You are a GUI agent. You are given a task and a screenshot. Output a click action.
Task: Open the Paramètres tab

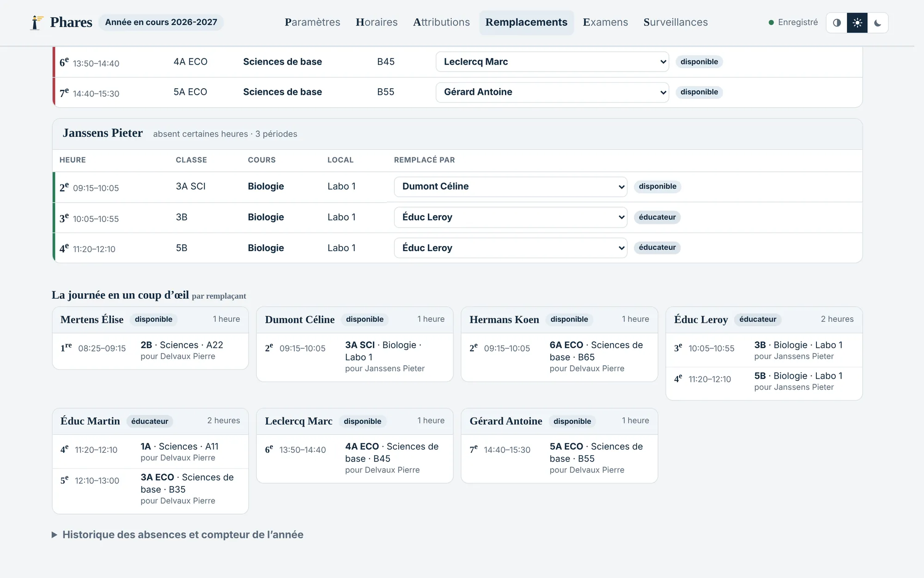312,22
